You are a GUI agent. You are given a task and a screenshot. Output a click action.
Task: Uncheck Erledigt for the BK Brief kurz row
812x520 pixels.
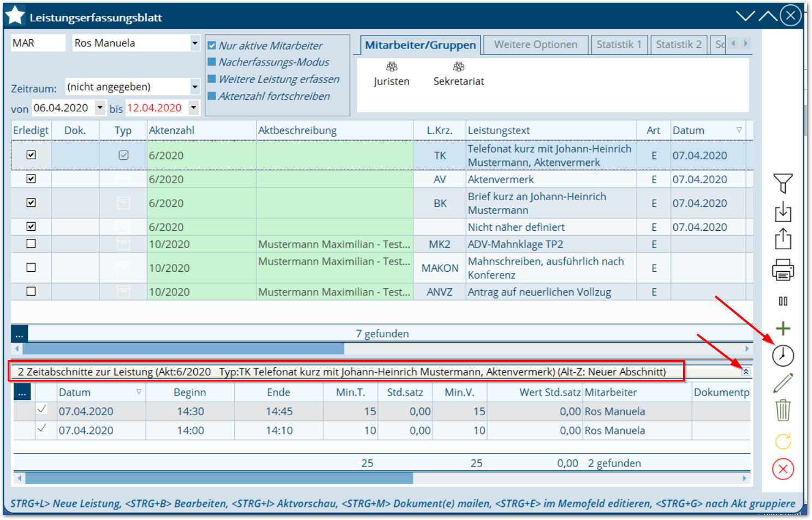(x=31, y=202)
